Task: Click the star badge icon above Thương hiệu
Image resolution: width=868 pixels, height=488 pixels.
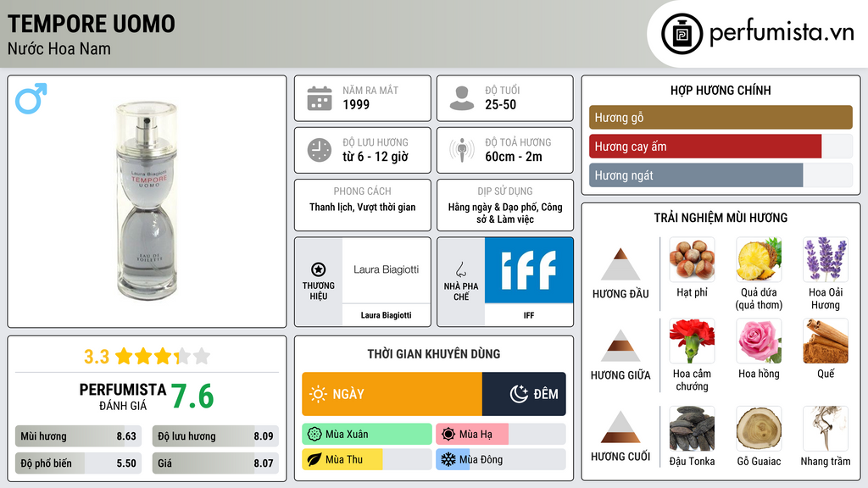Action: pos(319,269)
